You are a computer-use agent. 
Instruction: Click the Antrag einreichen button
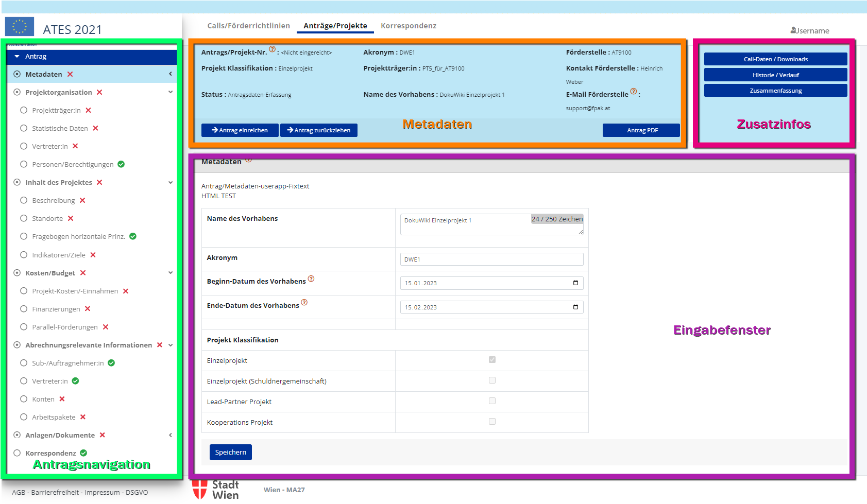[240, 130]
